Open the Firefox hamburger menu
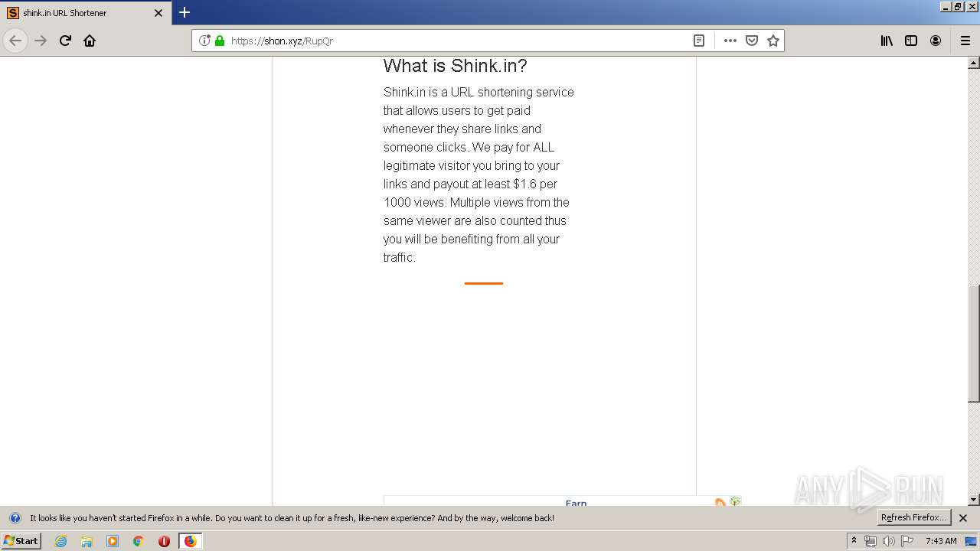The height and width of the screenshot is (551, 980). click(965, 41)
